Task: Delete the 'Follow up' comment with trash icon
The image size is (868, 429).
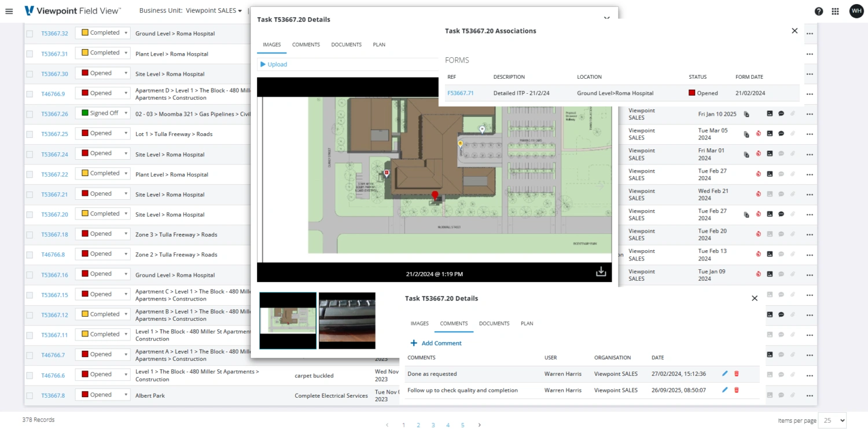Action: [x=736, y=390]
